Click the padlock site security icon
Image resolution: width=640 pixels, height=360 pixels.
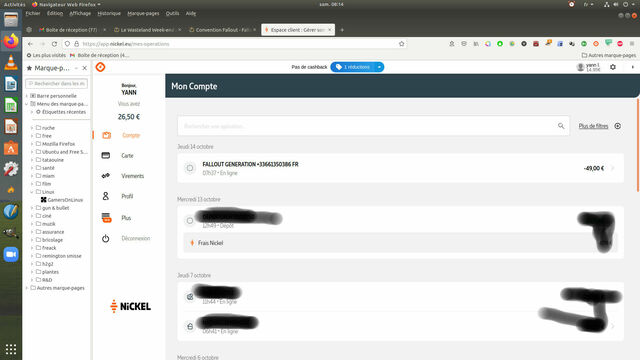coord(76,44)
